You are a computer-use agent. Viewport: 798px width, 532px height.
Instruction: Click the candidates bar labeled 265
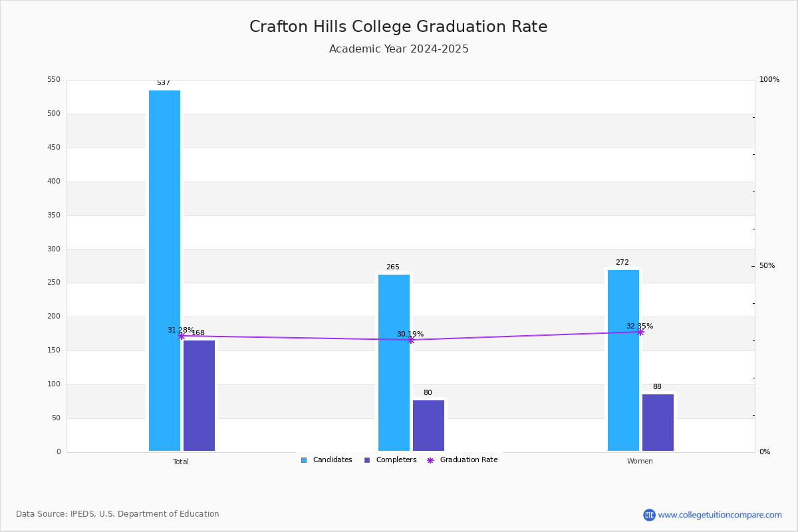[394, 362]
